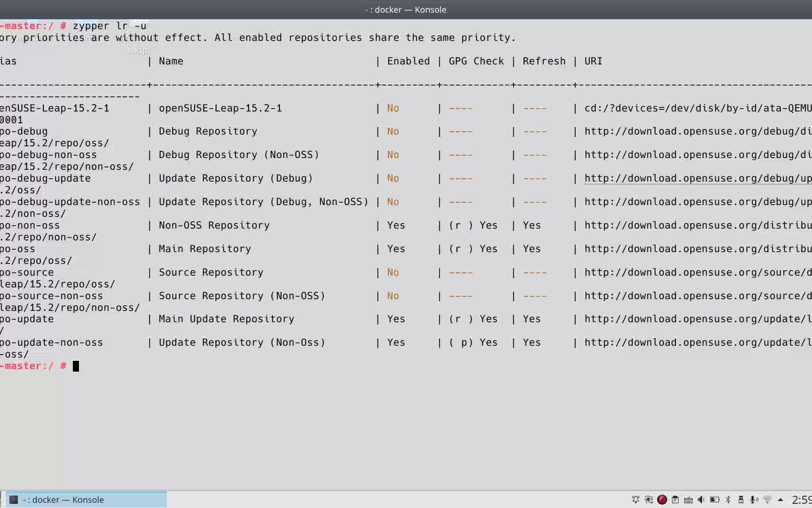
Task: Open the underlined debug update repository URL
Action: point(698,178)
